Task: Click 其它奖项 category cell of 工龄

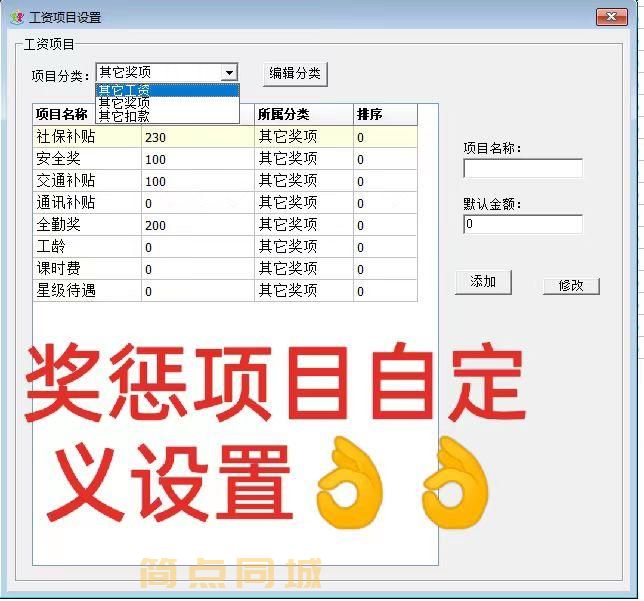Action: [x=304, y=247]
